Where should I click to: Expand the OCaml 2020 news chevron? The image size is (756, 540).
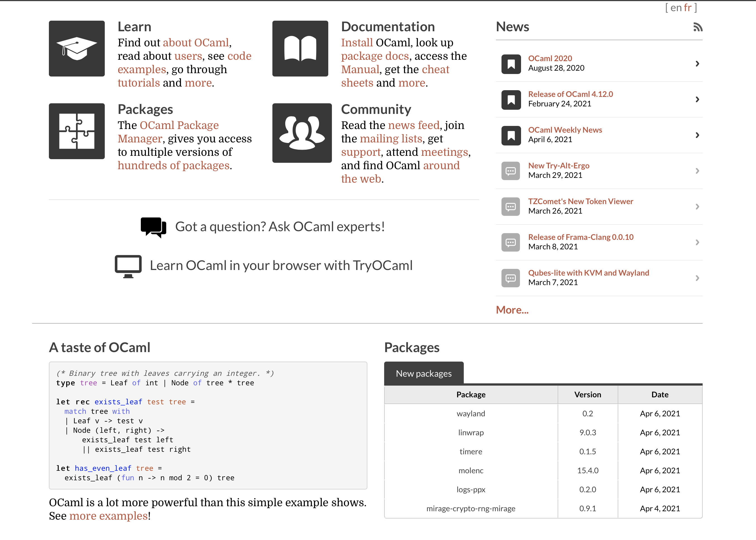[x=697, y=63]
